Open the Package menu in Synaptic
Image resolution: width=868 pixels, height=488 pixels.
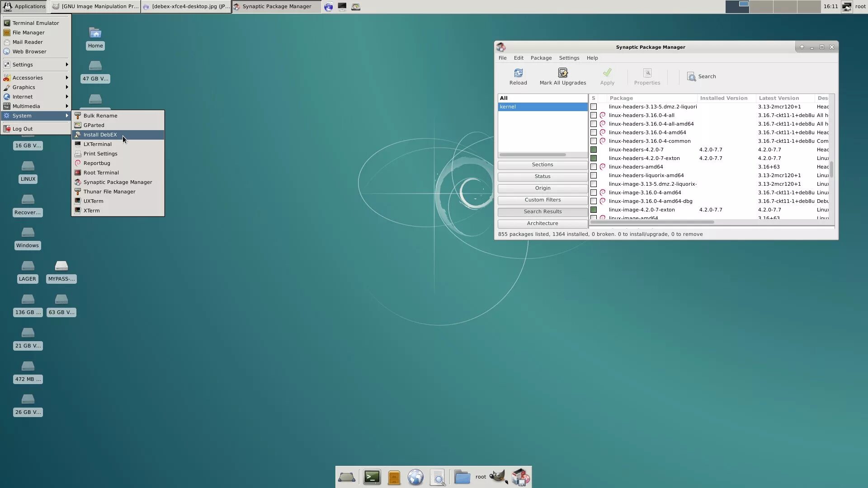(x=541, y=58)
